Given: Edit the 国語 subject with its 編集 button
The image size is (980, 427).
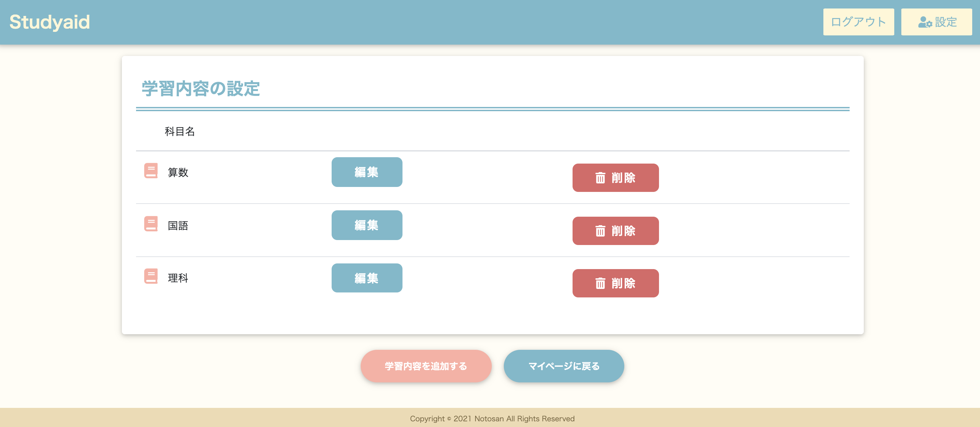Looking at the screenshot, I should tap(366, 225).
